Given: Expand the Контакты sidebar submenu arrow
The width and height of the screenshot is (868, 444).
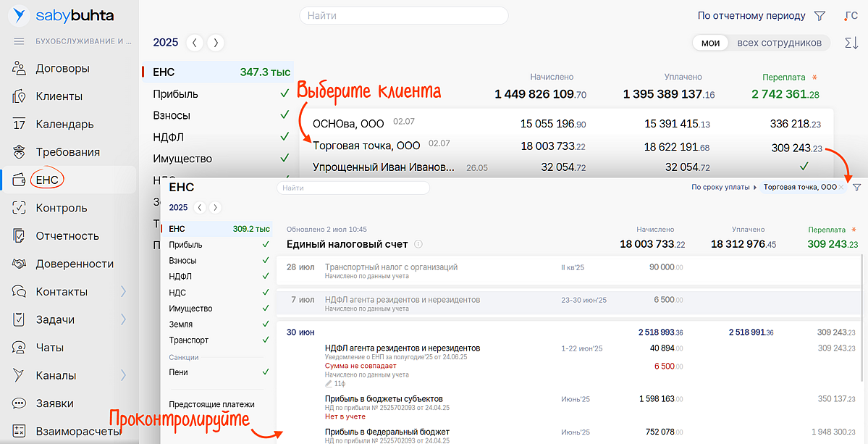Looking at the screenshot, I should (123, 291).
